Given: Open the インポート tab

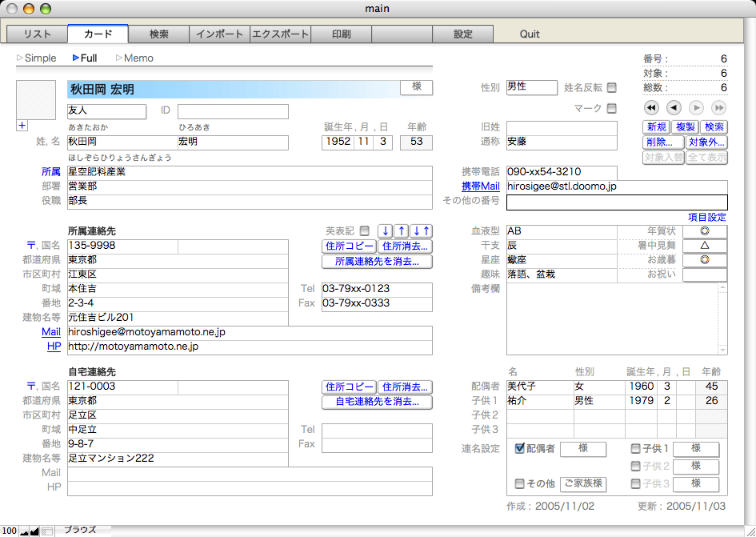Looking at the screenshot, I should pos(219,34).
